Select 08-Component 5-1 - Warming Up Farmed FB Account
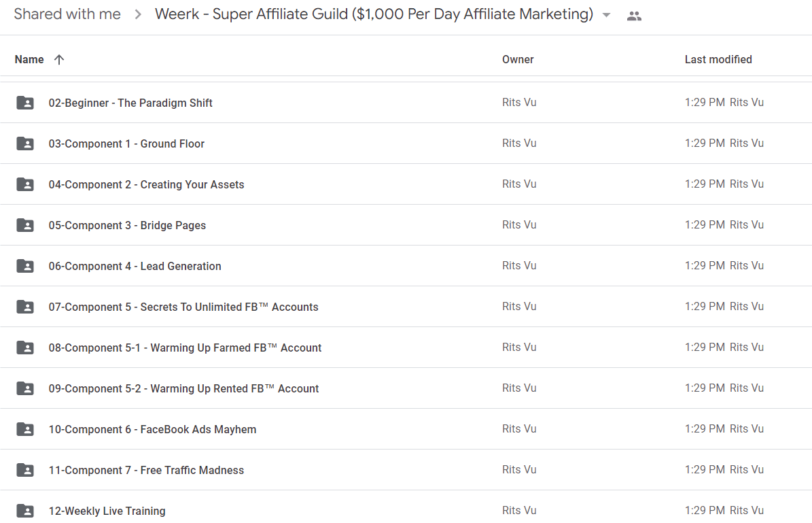 pos(185,348)
